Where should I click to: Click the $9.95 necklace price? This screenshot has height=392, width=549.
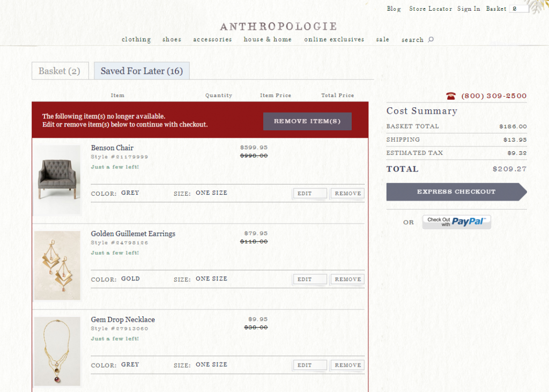click(258, 319)
